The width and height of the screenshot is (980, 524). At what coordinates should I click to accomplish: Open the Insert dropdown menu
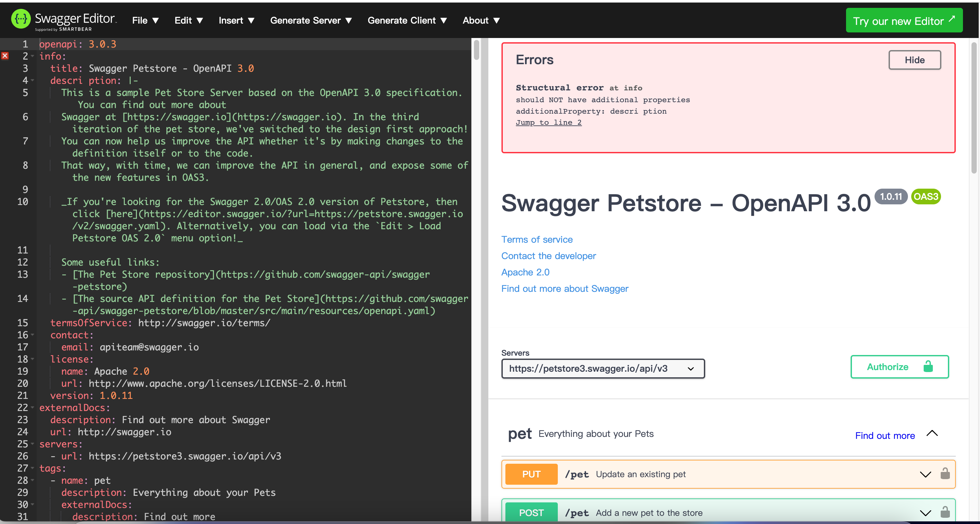pyautogui.click(x=236, y=20)
